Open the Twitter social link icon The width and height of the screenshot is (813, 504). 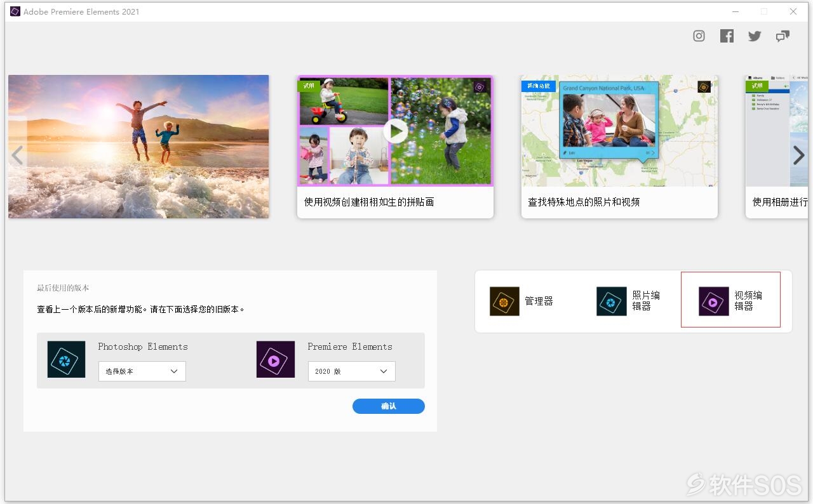755,36
